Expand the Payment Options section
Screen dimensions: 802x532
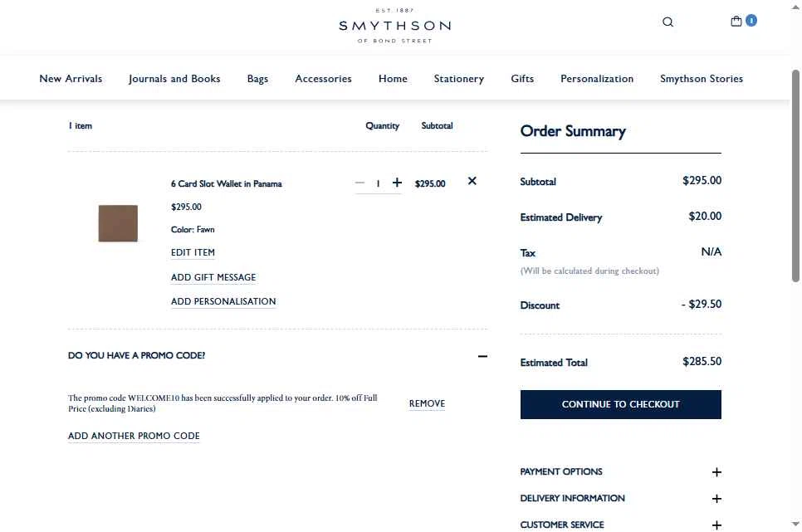click(x=716, y=472)
